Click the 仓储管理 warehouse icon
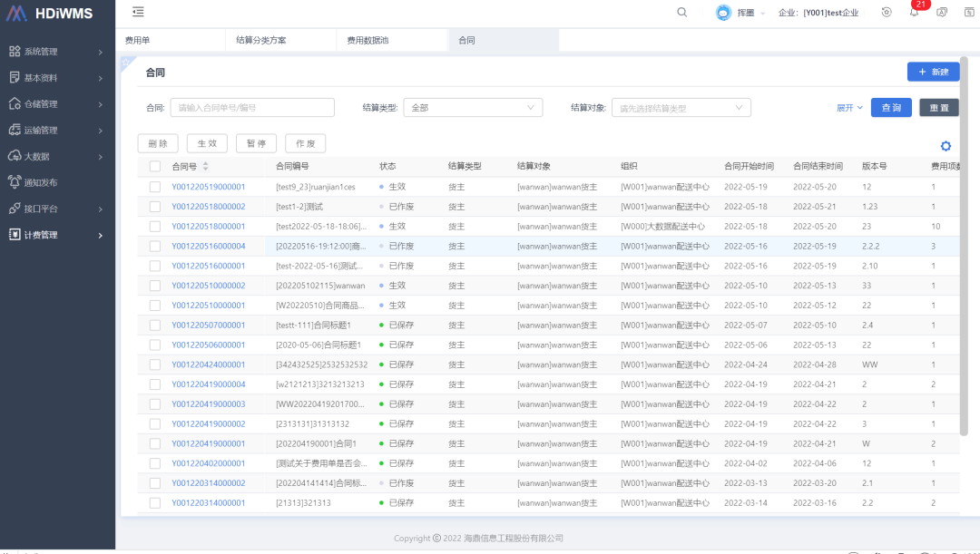The width and height of the screenshot is (980, 554). 15,103
